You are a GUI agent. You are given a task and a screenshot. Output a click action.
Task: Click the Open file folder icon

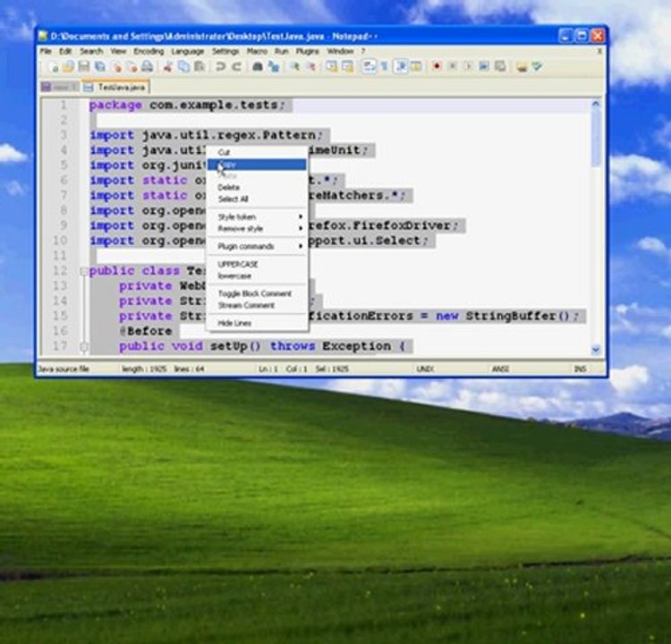pos(69,67)
